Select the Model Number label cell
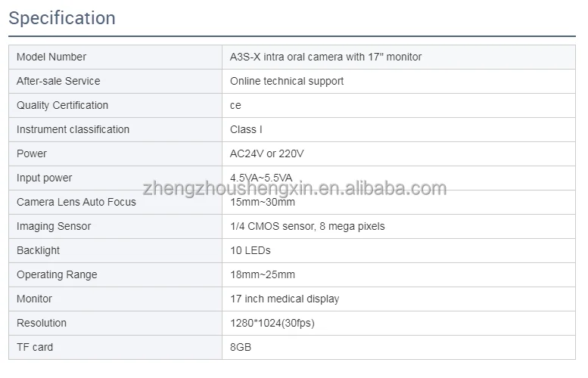Viewport: 588px width, 378px height. pos(51,57)
